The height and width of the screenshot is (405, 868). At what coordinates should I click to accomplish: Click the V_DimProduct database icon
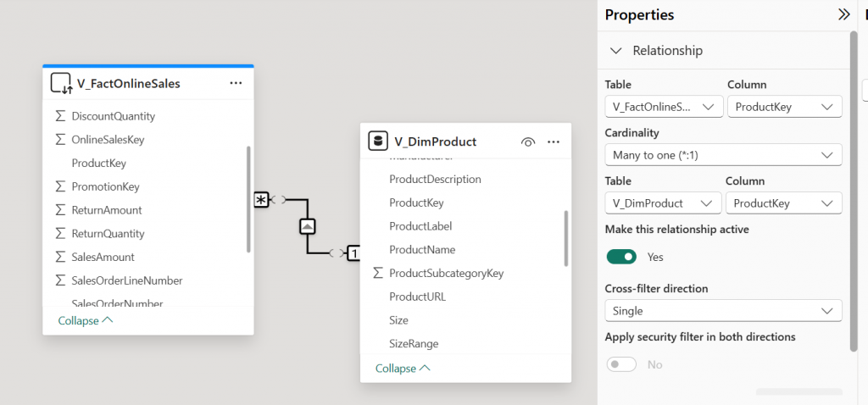point(378,141)
